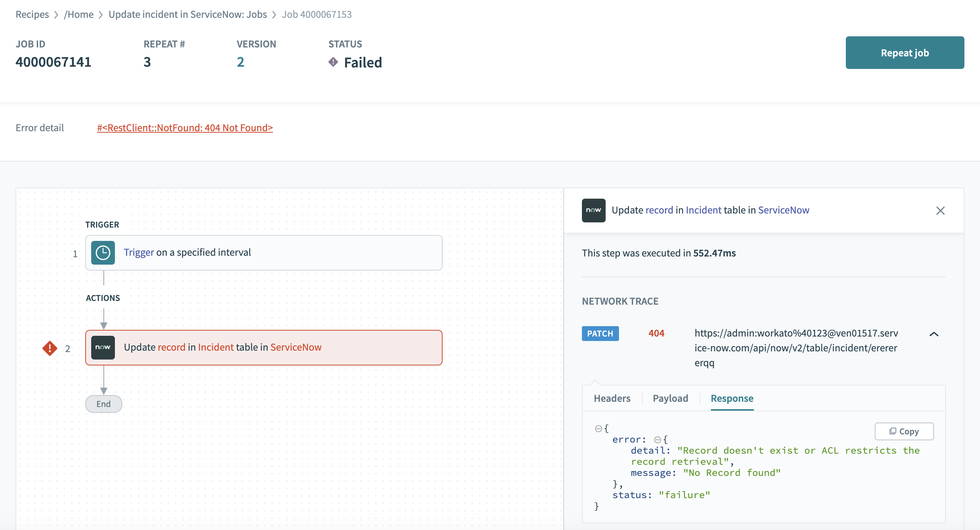The height and width of the screenshot is (530, 980).
Task: Click the 404 status code indicator
Action: tap(655, 334)
